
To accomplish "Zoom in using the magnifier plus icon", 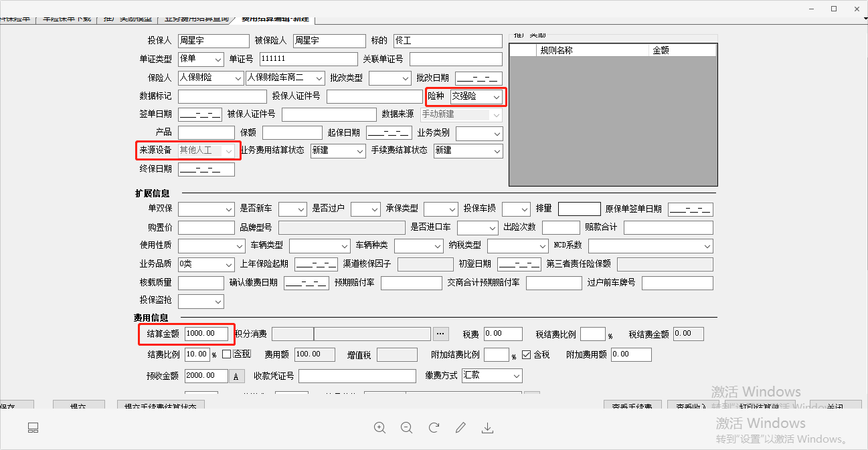I will pos(380,428).
